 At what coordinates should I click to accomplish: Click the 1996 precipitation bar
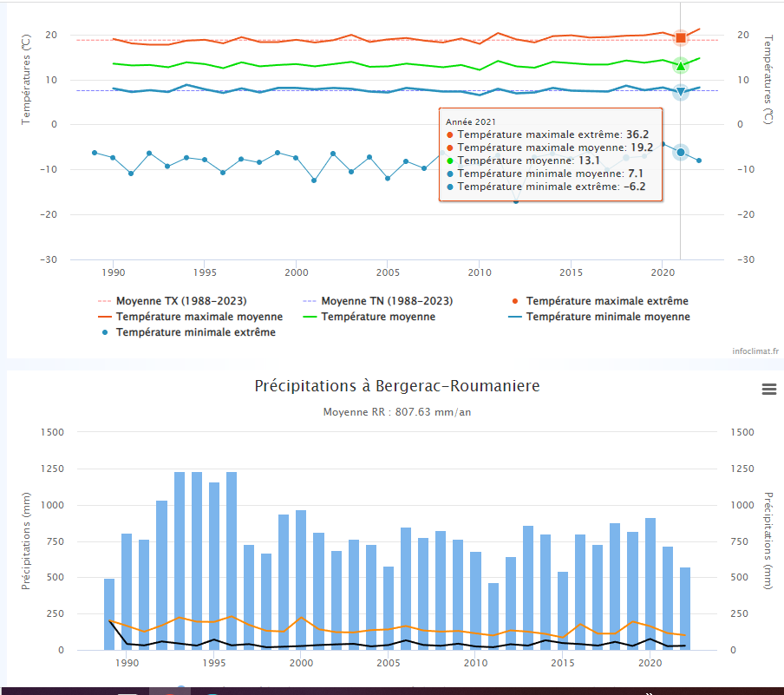[x=232, y=561]
